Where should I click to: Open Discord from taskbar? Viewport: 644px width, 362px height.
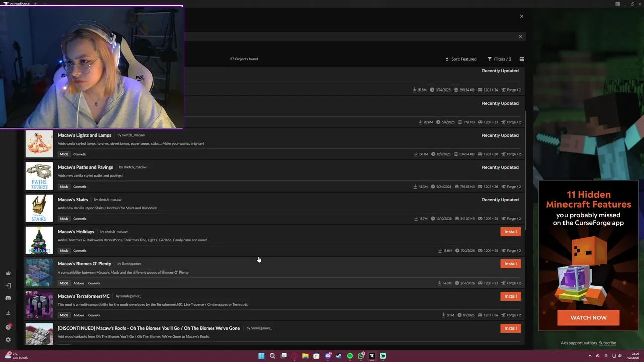pyautogui.click(x=328, y=356)
